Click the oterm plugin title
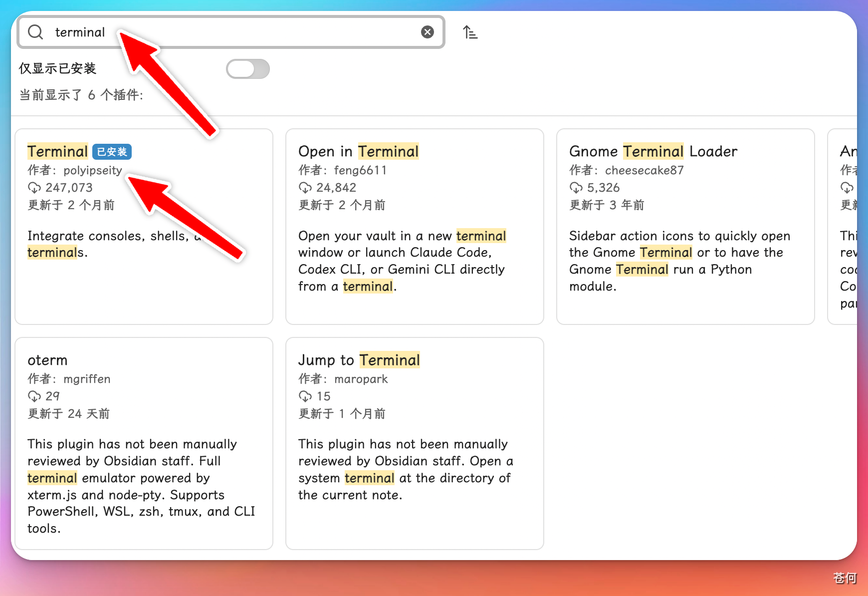868x596 pixels. (47, 360)
